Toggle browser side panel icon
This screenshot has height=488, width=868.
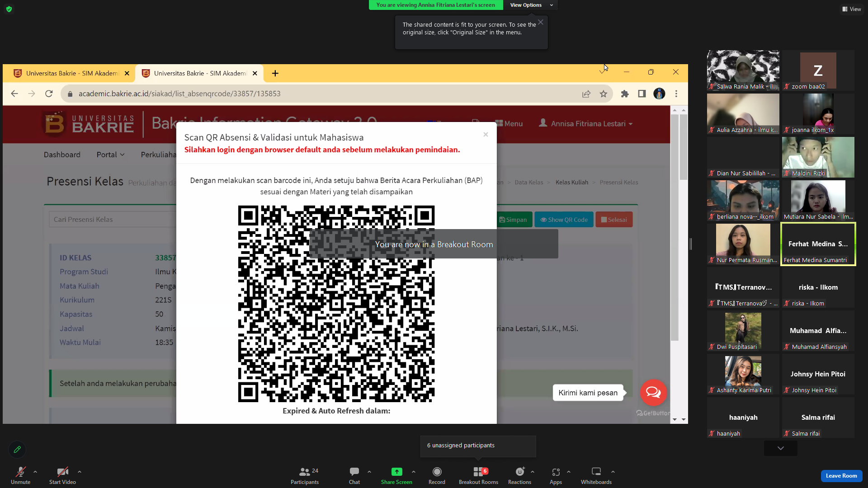tap(642, 94)
